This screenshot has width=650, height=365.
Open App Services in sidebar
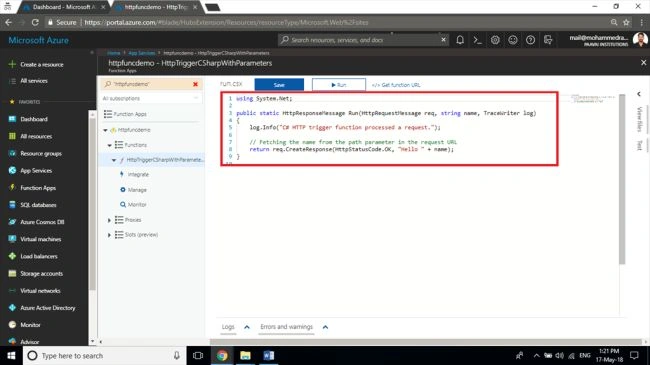point(36,170)
